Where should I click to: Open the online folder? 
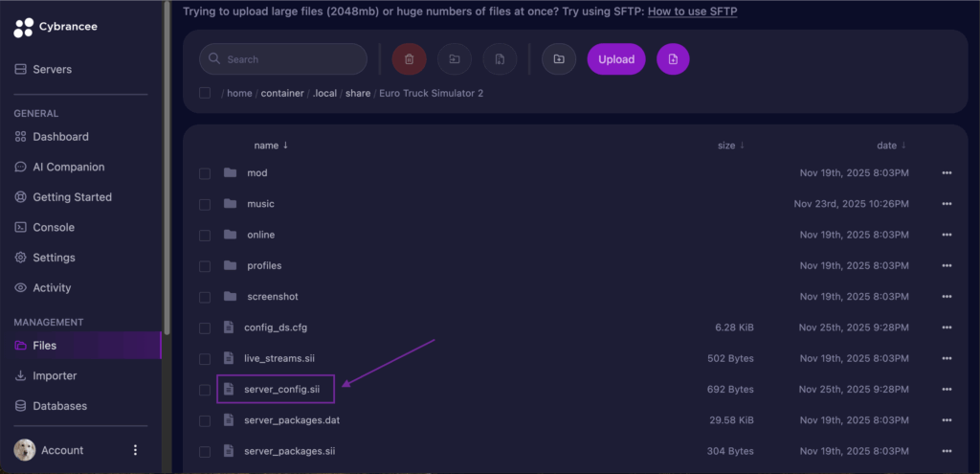click(x=260, y=235)
